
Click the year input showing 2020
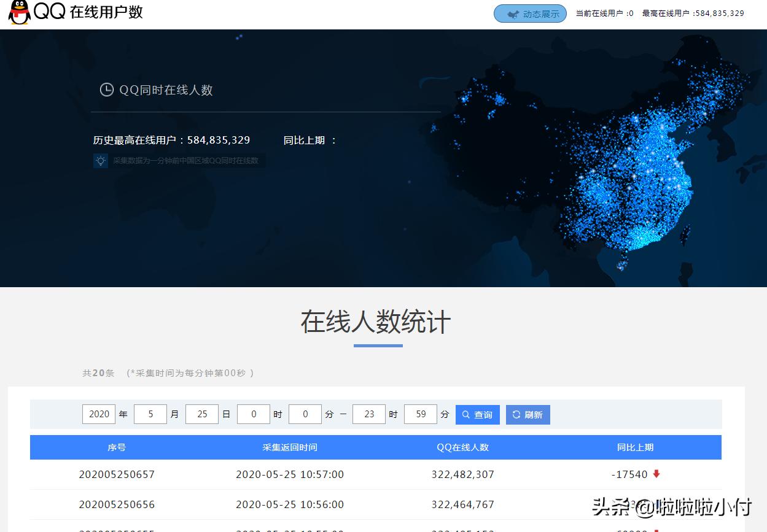98,414
